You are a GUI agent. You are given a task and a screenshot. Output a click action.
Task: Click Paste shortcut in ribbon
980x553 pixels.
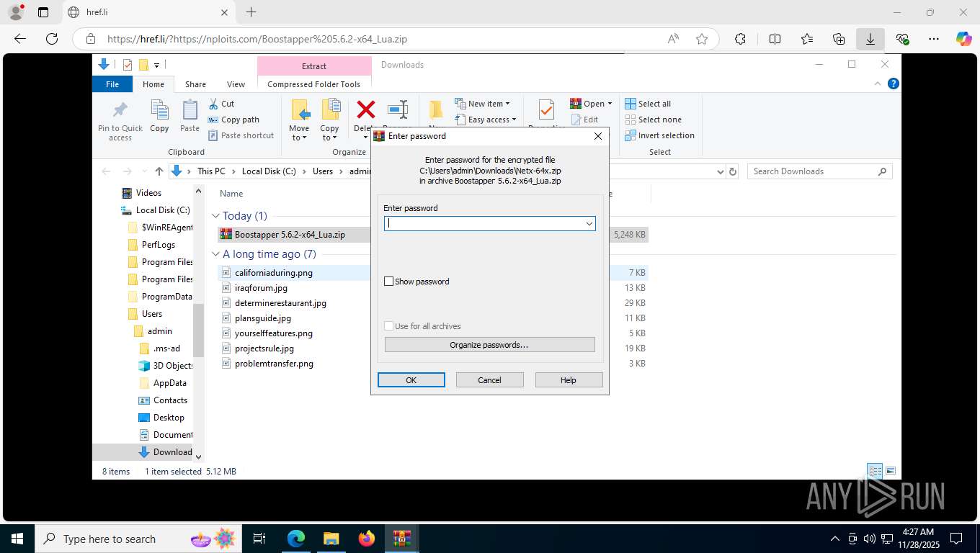[241, 135]
